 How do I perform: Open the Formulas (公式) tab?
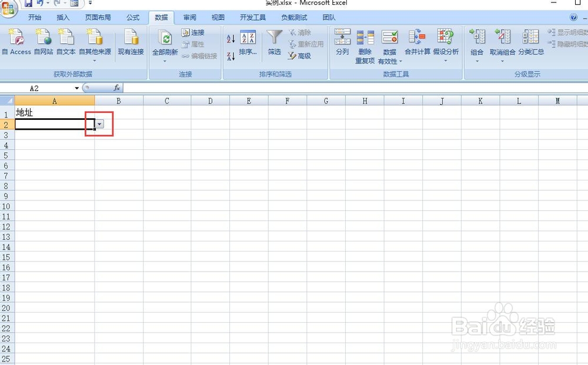(133, 17)
